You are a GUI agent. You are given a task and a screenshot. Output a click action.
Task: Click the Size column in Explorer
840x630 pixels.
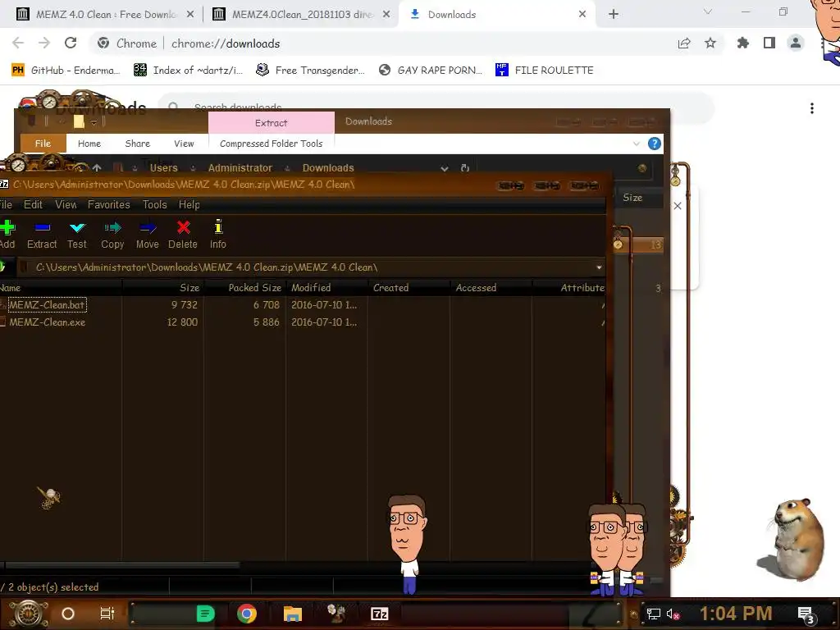[x=632, y=198]
